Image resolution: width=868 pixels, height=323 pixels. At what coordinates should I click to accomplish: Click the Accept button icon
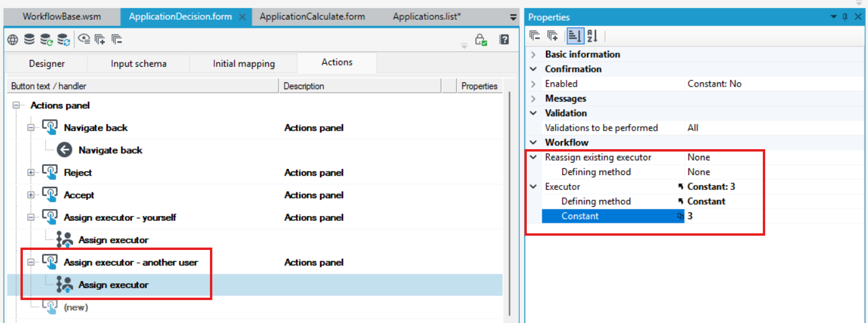(50, 195)
